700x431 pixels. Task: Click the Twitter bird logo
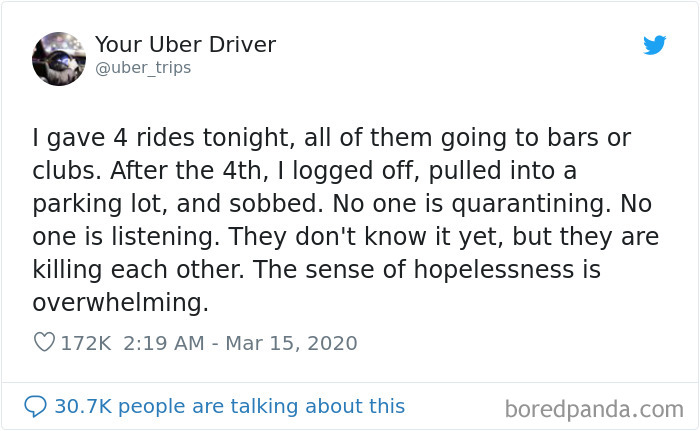pos(654,45)
